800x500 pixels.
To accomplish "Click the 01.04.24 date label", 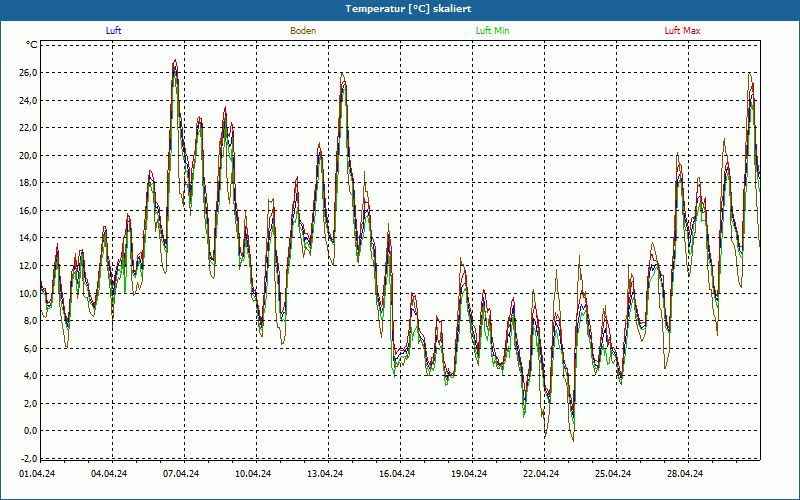I will pos(37,474).
